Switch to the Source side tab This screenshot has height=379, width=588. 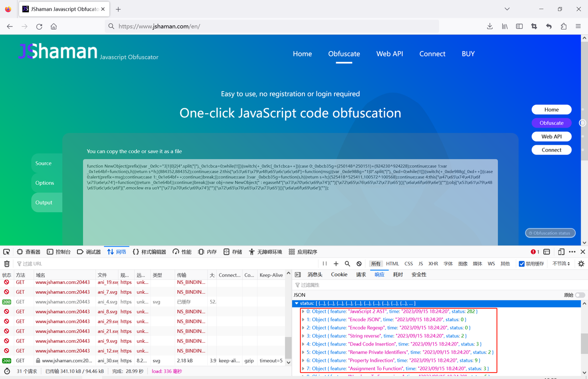pyautogui.click(x=47, y=163)
